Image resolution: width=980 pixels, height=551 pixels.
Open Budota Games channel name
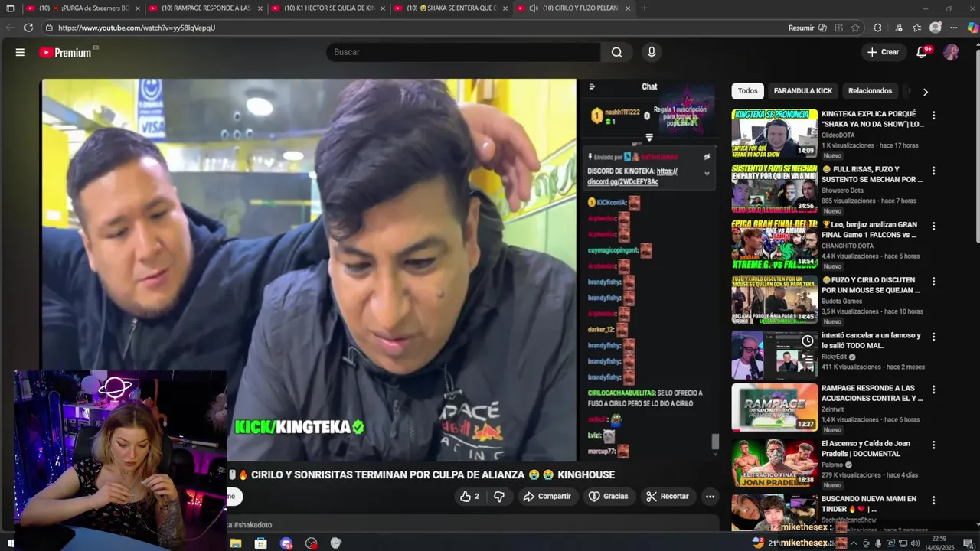tap(841, 301)
